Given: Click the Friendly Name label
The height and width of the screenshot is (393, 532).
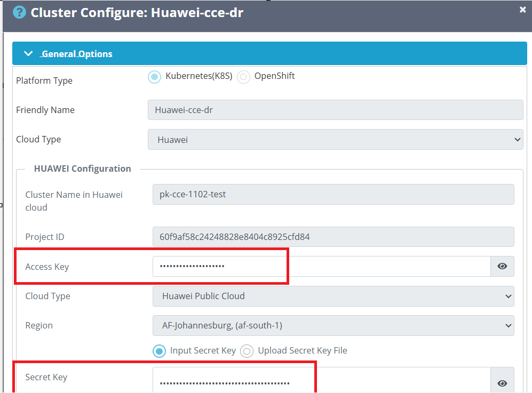Looking at the screenshot, I should tap(45, 110).
